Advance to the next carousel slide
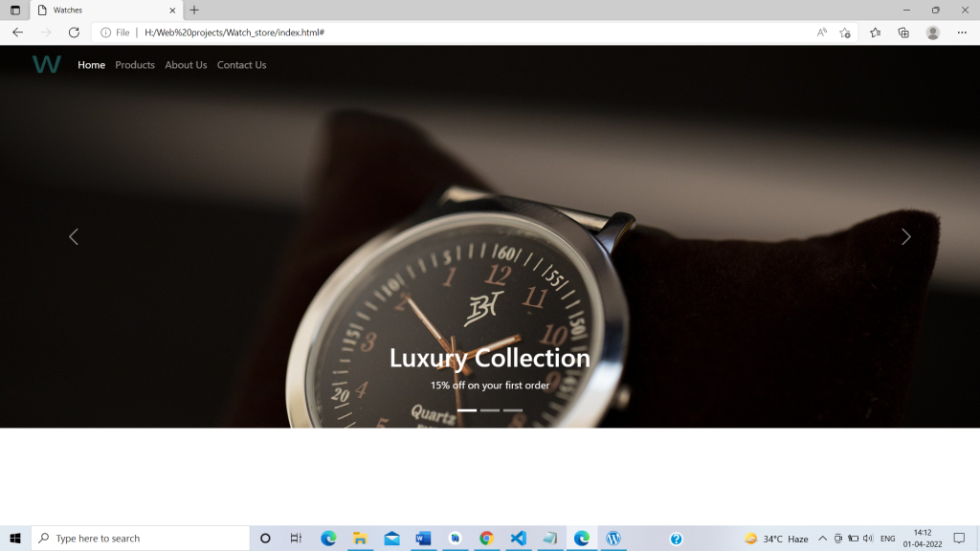980x551 pixels. pos(905,236)
